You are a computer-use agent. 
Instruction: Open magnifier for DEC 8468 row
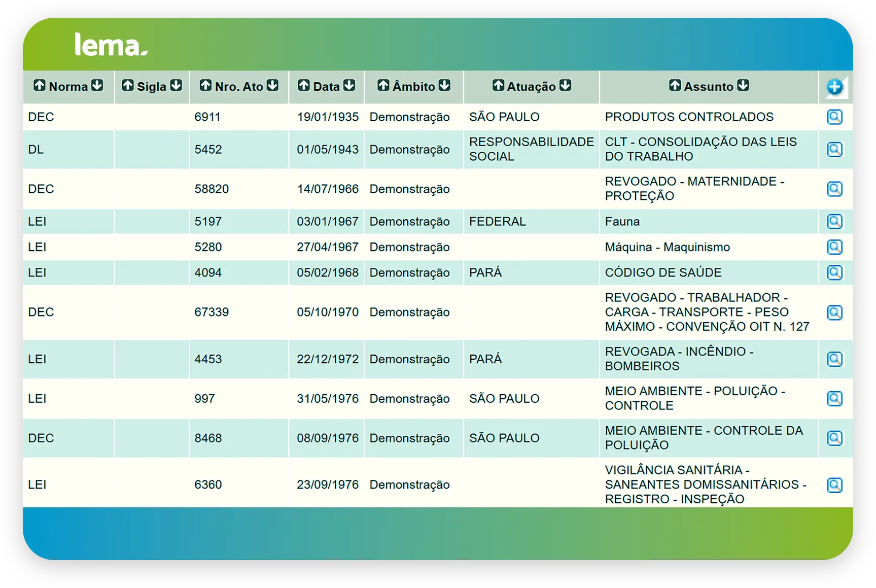(834, 438)
